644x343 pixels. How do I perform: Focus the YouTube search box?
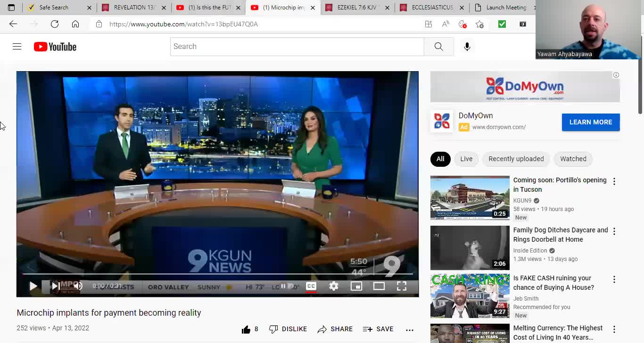297,47
